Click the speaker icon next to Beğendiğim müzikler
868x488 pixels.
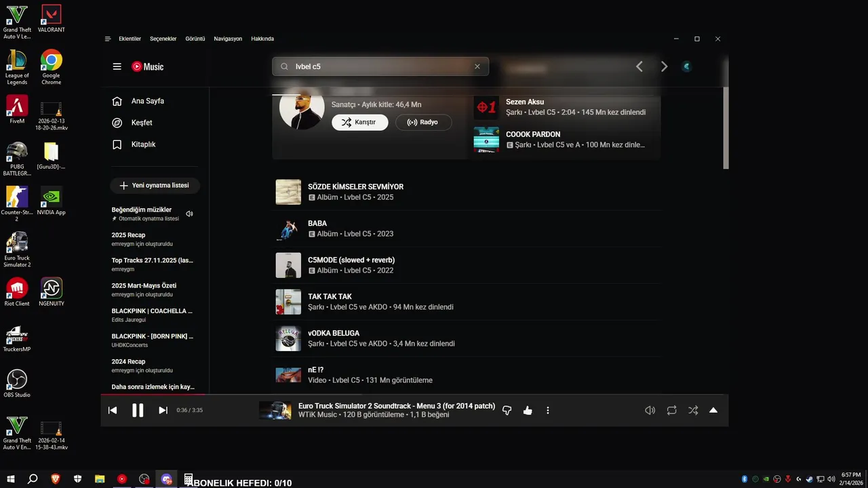(x=189, y=213)
